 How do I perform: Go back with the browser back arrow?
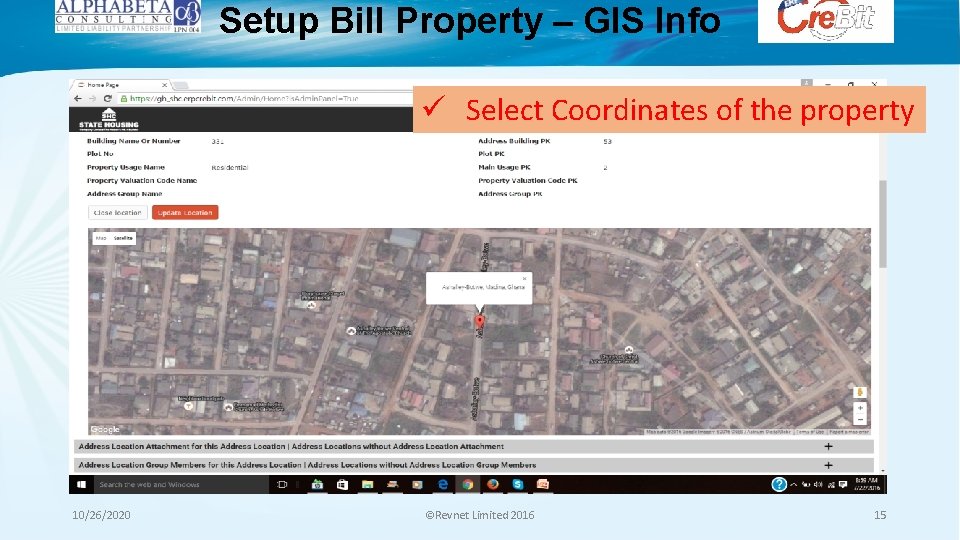pyautogui.click(x=78, y=99)
